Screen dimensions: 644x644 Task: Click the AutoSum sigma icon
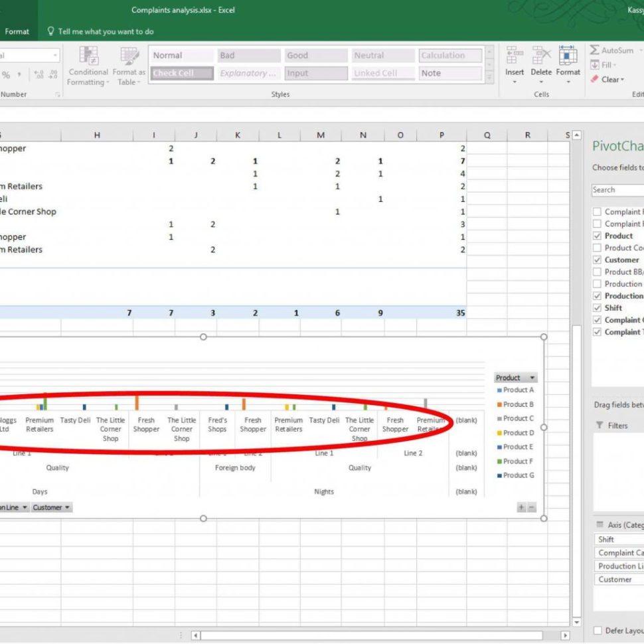pyautogui.click(x=595, y=50)
